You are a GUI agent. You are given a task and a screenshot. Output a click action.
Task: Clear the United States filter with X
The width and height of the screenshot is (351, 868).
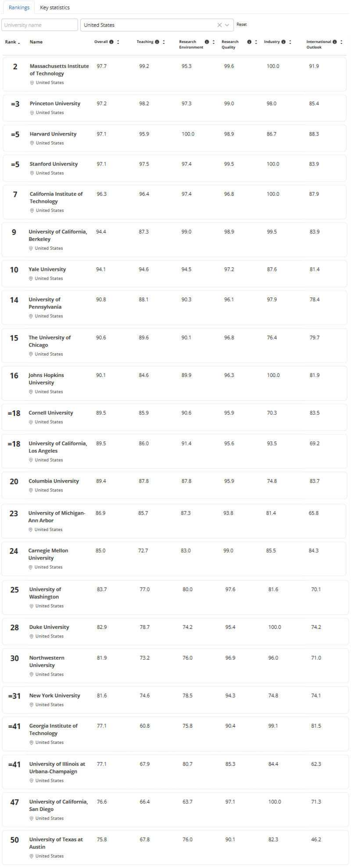coord(219,25)
